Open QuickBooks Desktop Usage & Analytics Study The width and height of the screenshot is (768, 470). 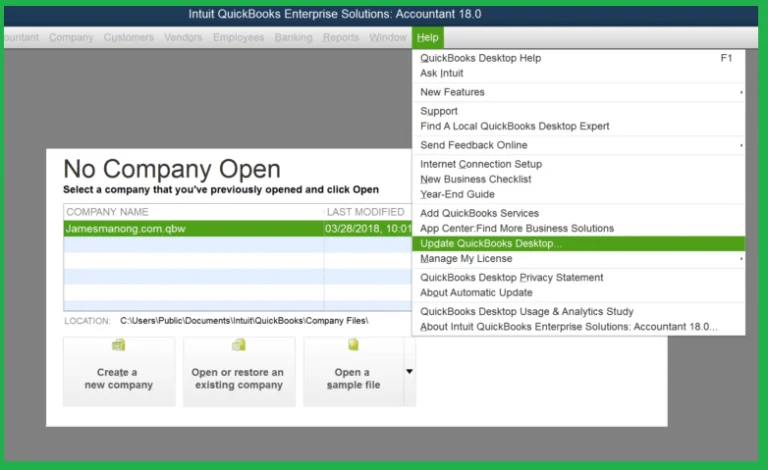click(x=578, y=311)
